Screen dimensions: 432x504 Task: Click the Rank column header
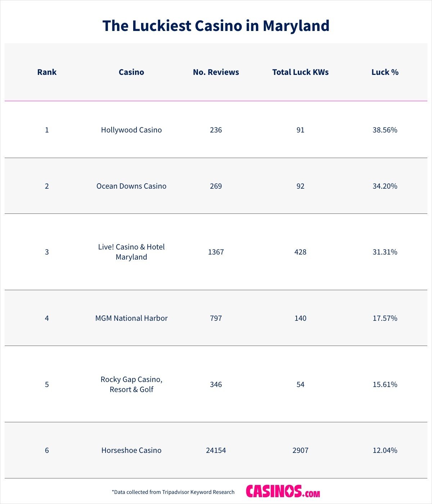(47, 72)
